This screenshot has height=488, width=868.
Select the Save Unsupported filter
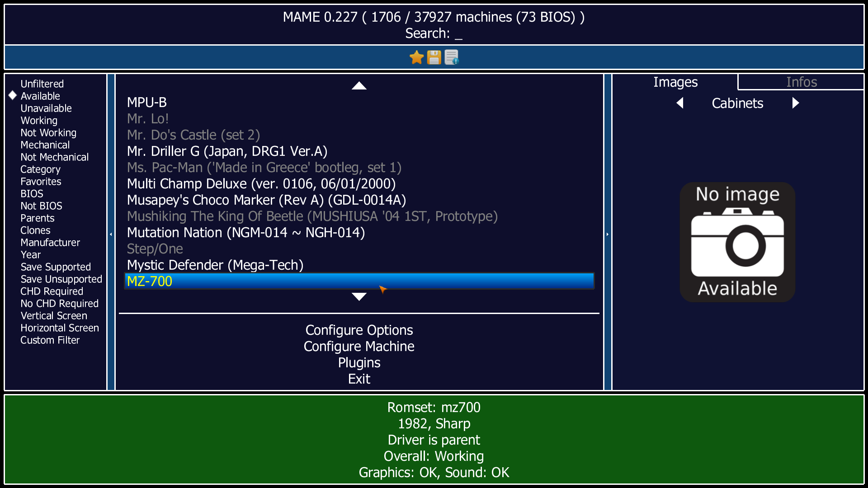(61, 279)
